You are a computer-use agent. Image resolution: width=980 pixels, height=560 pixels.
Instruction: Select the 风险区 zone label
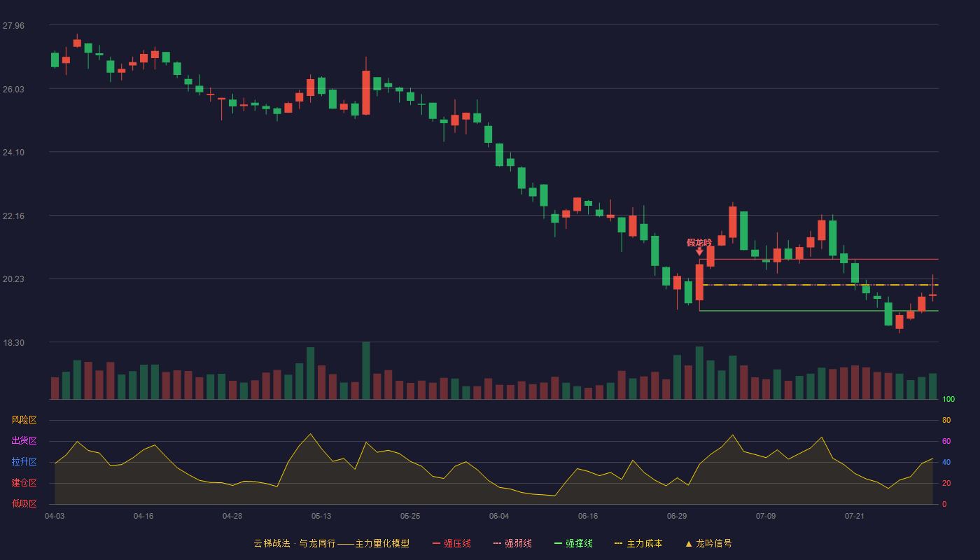[x=24, y=420]
